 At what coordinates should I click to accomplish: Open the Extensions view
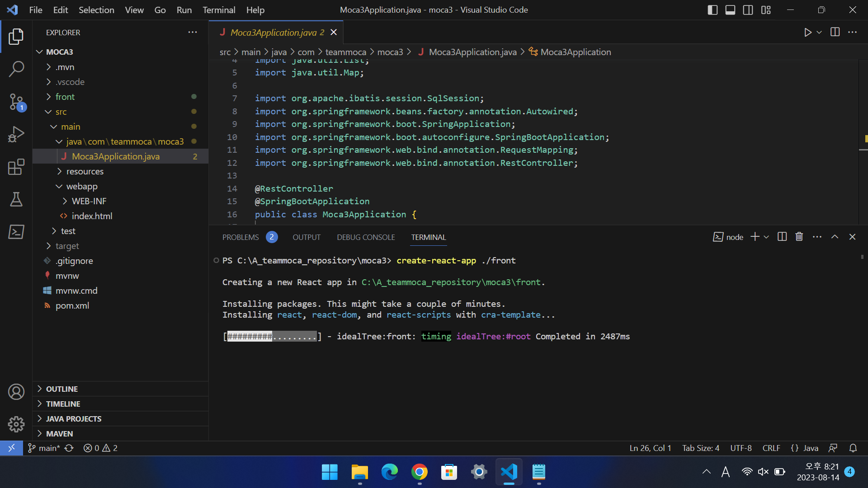click(x=16, y=167)
